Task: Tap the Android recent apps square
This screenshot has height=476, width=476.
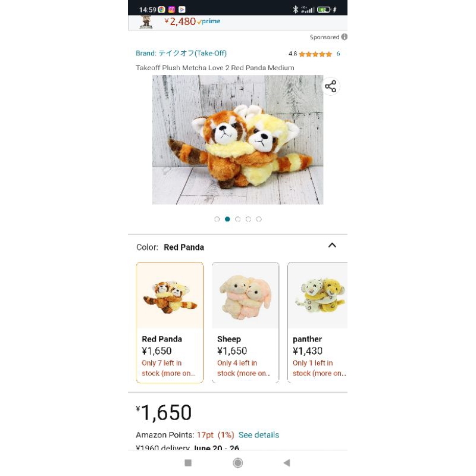Action: pyautogui.click(x=188, y=463)
